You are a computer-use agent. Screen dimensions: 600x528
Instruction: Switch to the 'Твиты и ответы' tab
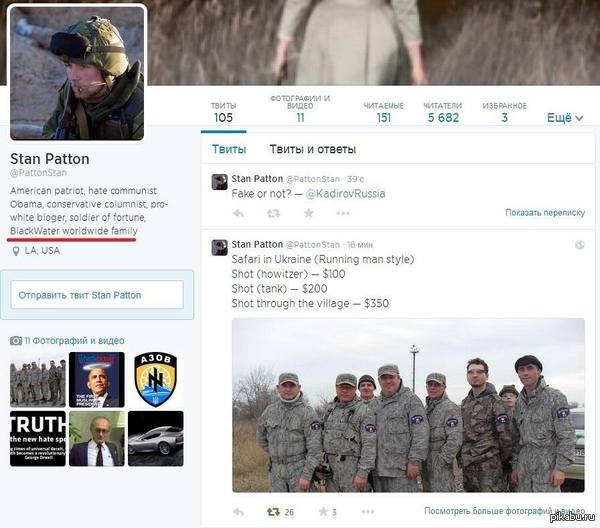point(313,149)
